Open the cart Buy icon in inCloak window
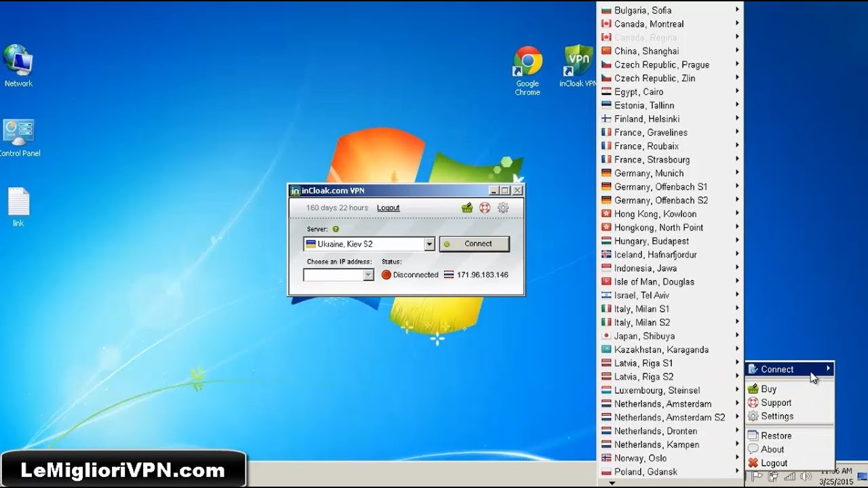Viewport: 868px width, 488px height. 467,208
